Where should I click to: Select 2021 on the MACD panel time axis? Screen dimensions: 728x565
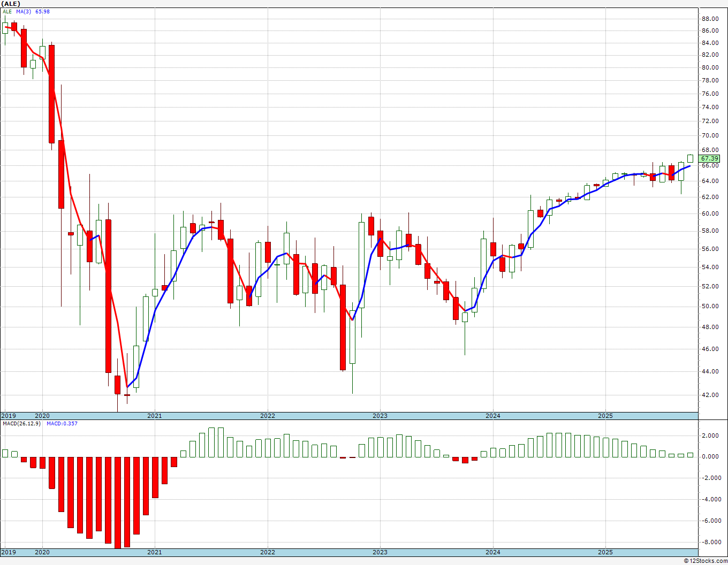pos(154,552)
